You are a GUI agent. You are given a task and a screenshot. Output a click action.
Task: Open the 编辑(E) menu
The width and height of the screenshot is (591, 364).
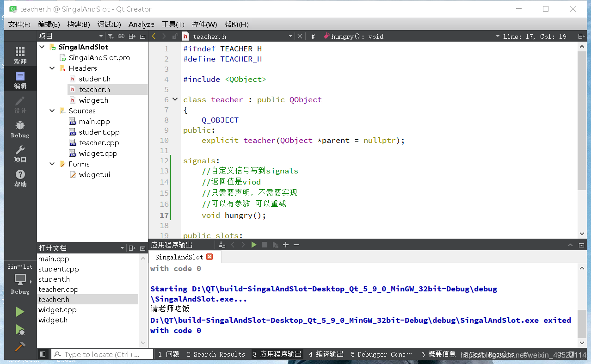[49, 24]
